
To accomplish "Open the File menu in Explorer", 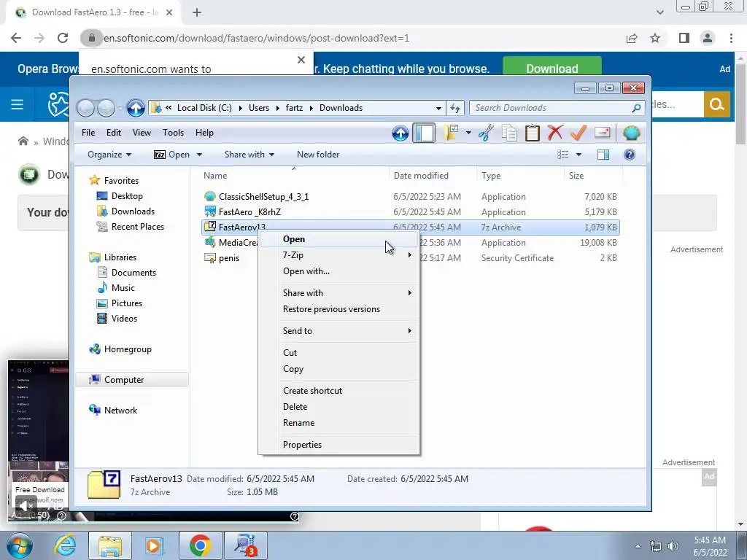I will pyautogui.click(x=88, y=133).
